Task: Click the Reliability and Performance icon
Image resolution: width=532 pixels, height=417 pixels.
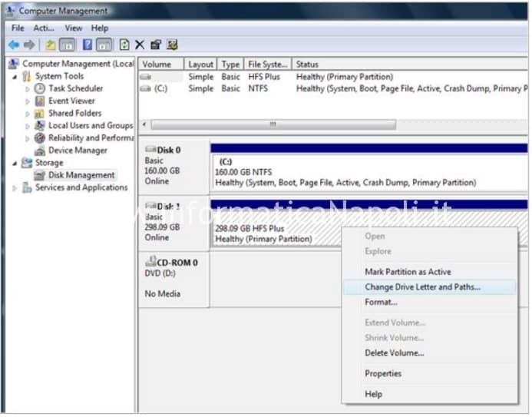Action: point(40,138)
